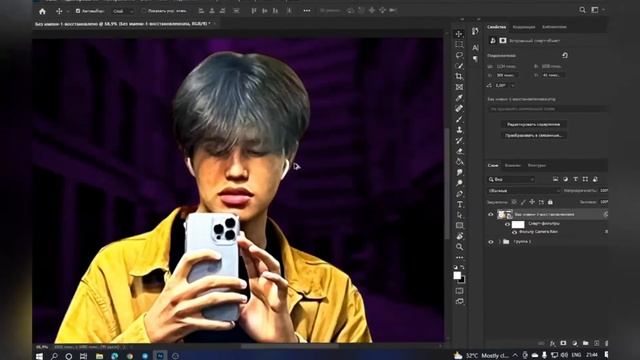Close the open document tab
Image resolution: width=640 pixels, height=360 pixels.
coord(216,24)
